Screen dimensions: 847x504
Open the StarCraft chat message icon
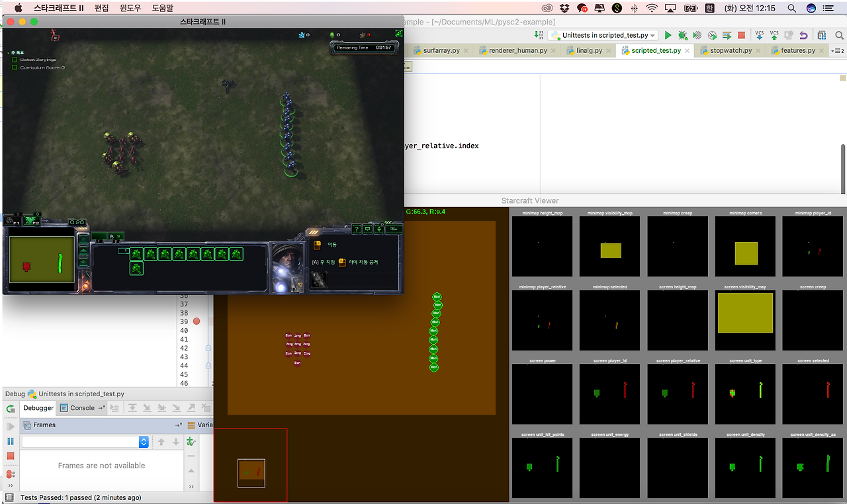click(369, 229)
